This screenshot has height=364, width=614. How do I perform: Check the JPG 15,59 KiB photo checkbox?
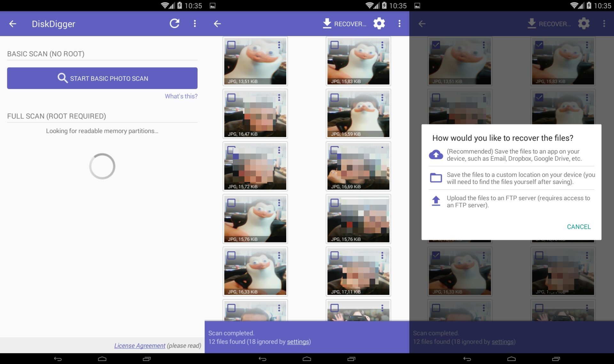click(x=335, y=97)
